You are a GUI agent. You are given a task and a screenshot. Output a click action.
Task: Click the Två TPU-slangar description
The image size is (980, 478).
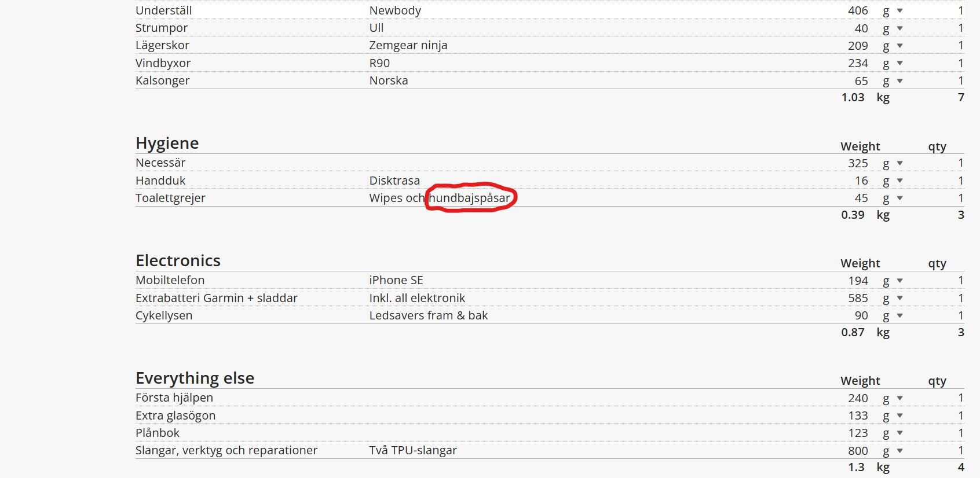(413, 450)
